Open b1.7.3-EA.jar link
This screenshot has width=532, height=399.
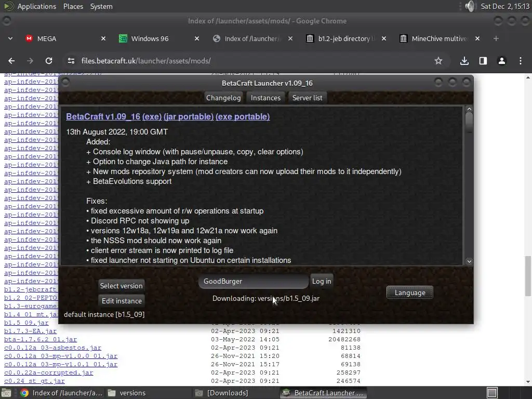(x=30, y=331)
